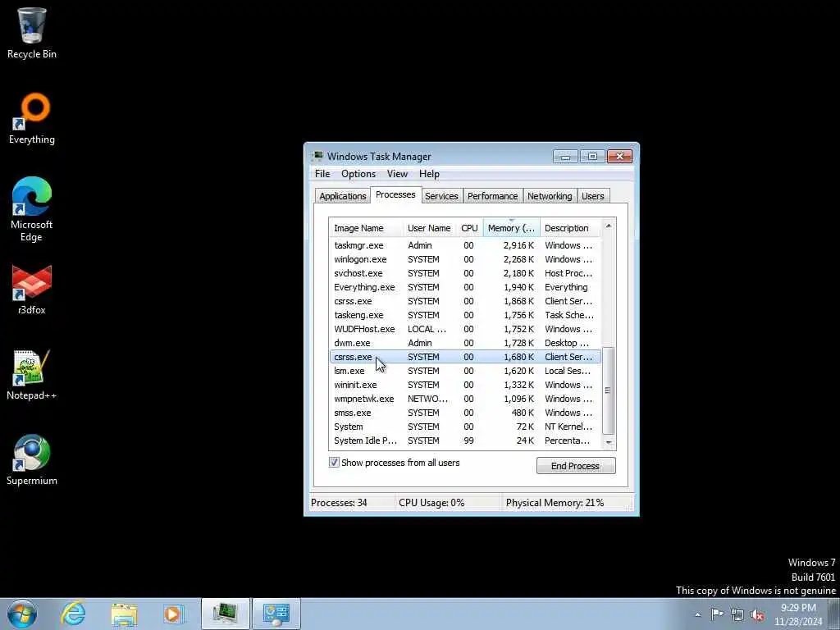
Task: Open the Windows Start menu orb
Action: [22, 614]
